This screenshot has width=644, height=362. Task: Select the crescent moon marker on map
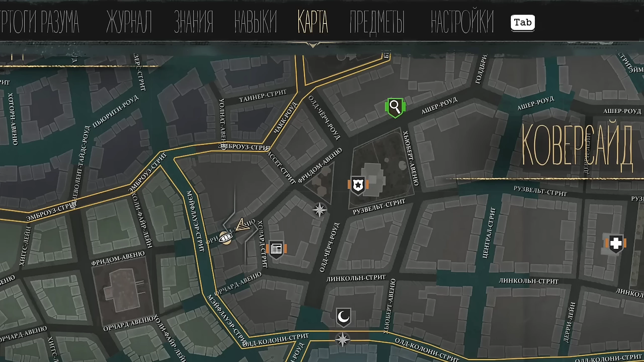(343, 317)
